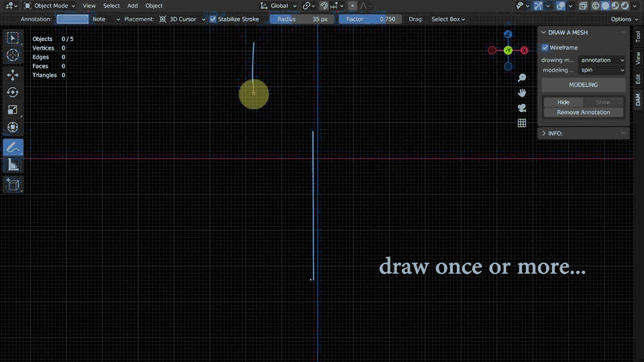The image size is (644, 362).
Task: Open the Select menu
Action: coord(111,6)
